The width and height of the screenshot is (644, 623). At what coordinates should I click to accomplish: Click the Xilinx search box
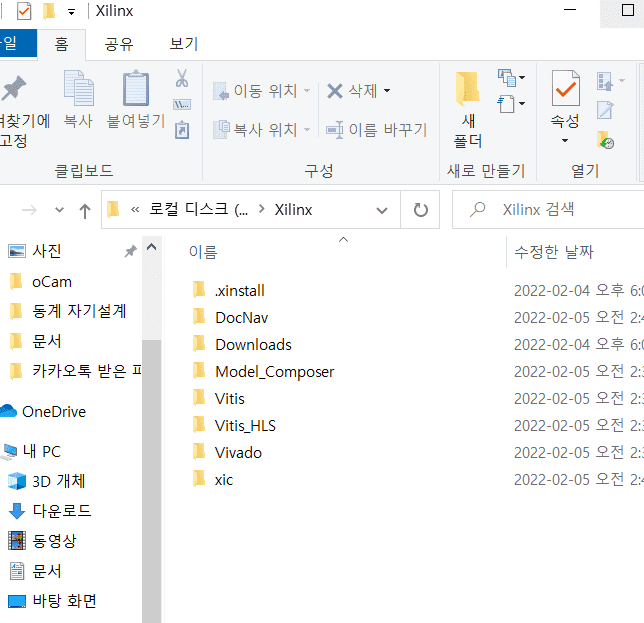550,209
